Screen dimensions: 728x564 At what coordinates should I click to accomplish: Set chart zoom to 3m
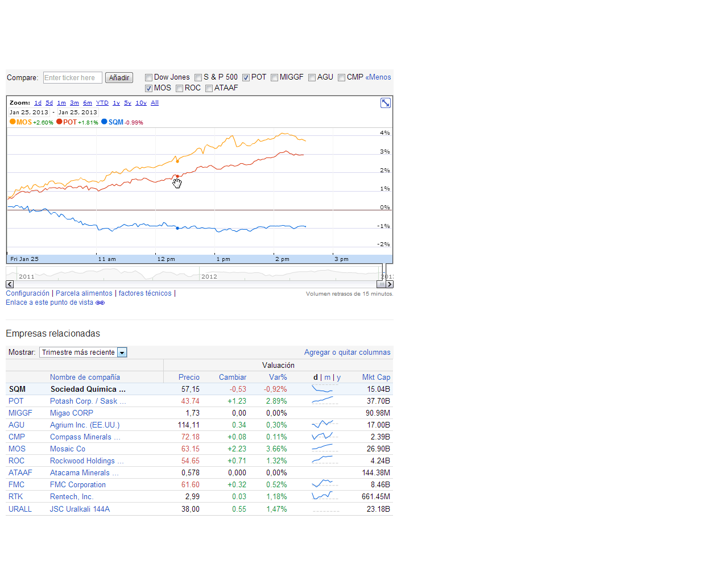pyautogui.click(x=75, y=103)
